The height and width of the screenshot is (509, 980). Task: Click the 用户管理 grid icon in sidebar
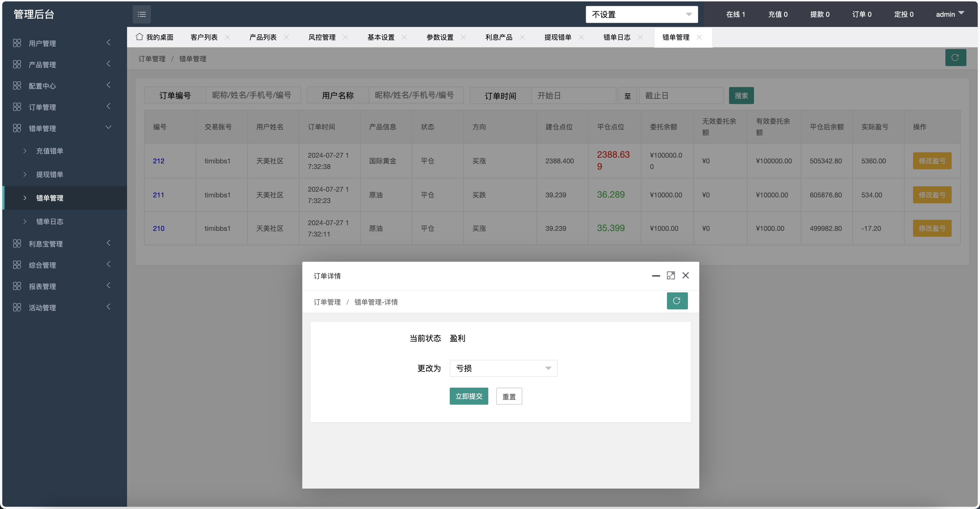pos(17,43)
